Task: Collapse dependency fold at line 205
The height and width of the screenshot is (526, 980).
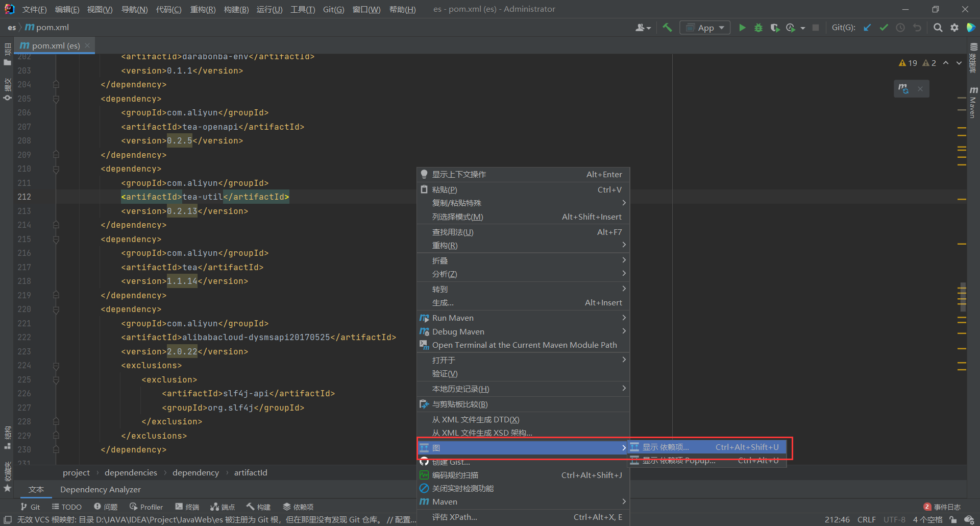Action: (56, 99)
